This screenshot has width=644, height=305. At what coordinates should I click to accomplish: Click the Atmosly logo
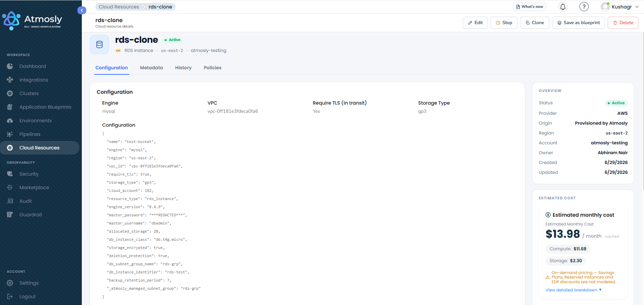pos(32,20)
